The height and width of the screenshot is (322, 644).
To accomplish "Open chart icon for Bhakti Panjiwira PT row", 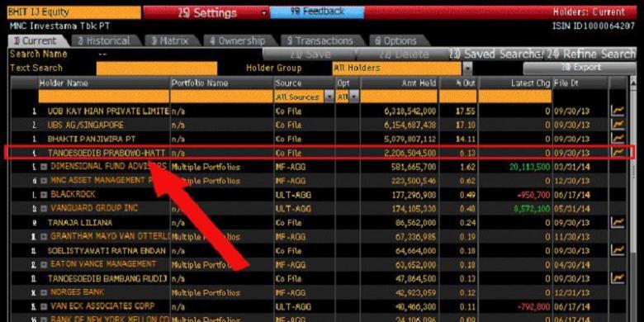I will [618, 139].
